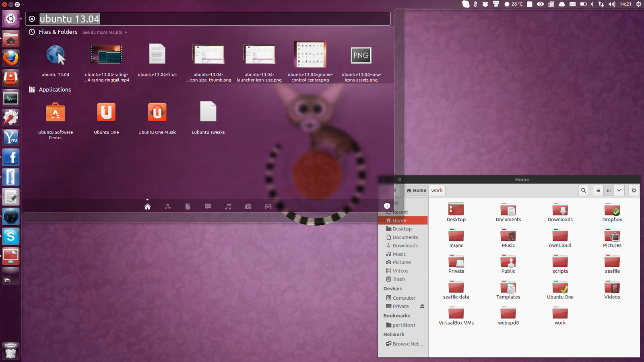Screen dimensions: 644x362
Task: Select Downloads in the Files sidebar
Action: [405, 246]
